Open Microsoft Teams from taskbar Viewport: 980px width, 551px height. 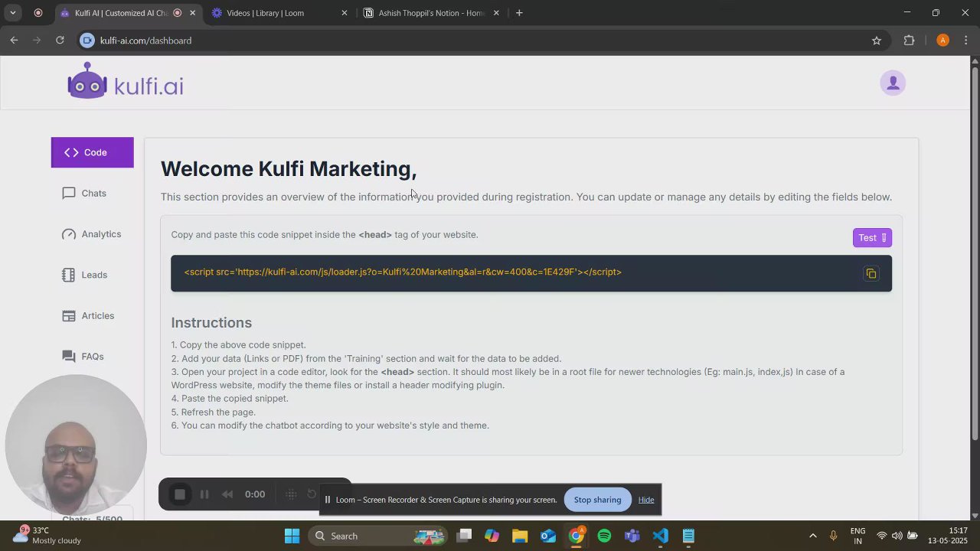[x=632, y=536]
